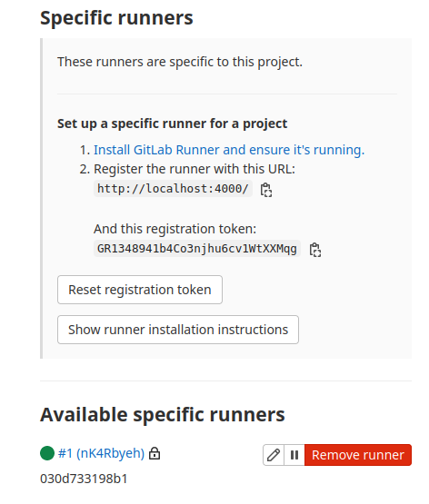Screen dimensions: 429x504
Task: Click the Available specific runners heading
Action: (163, 414)
